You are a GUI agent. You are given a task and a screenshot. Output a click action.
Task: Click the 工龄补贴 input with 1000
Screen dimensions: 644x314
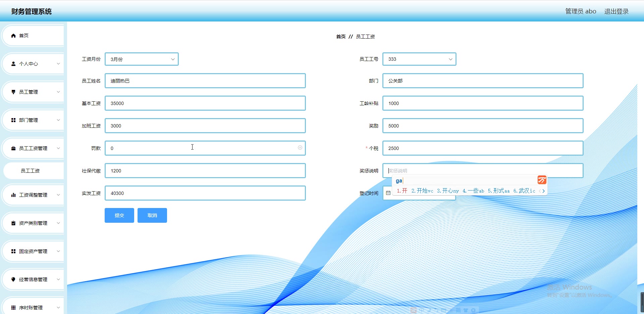(483, 103)
